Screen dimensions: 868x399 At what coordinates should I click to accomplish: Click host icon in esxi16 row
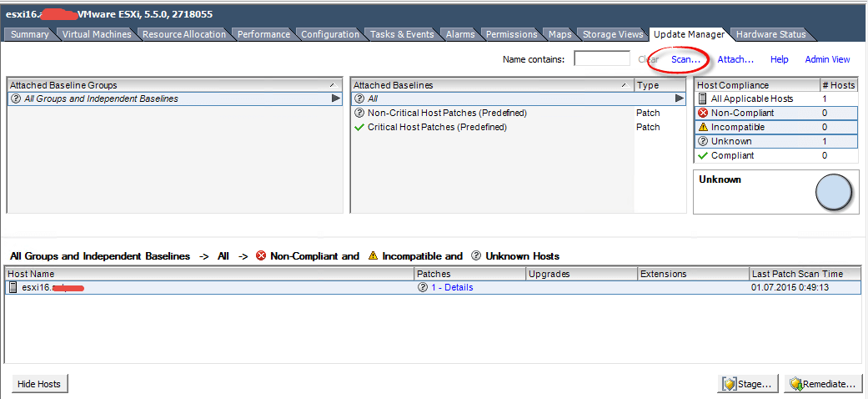click(x=13, y=288)
